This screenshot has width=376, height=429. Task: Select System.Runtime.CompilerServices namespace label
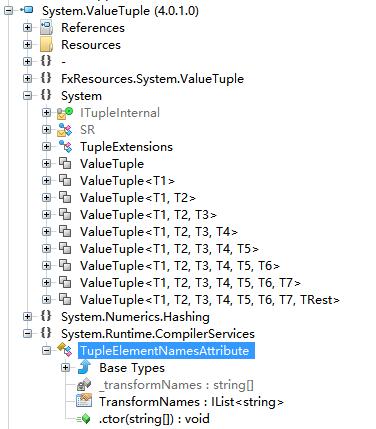[x=158, y=334]
